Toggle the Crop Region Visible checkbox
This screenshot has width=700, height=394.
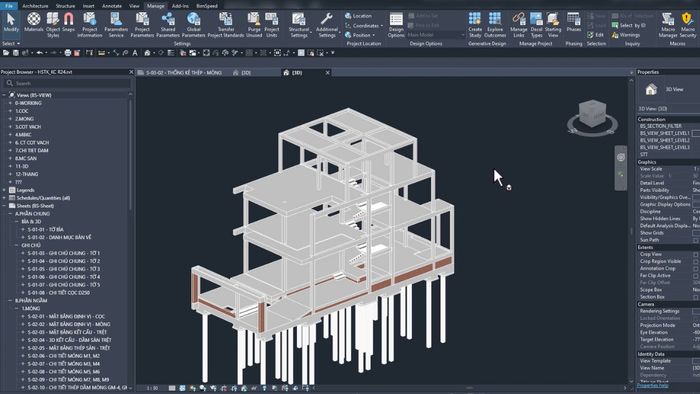click(696, 261)
